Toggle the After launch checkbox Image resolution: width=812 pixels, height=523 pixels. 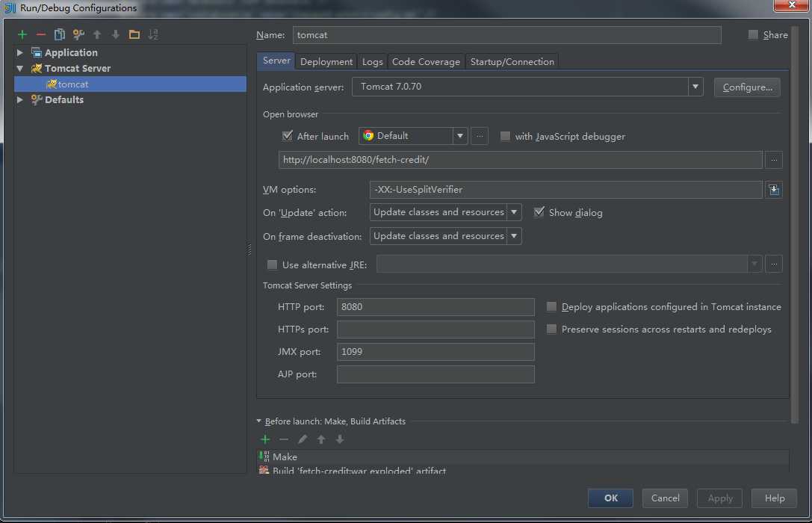click(288, 136)
